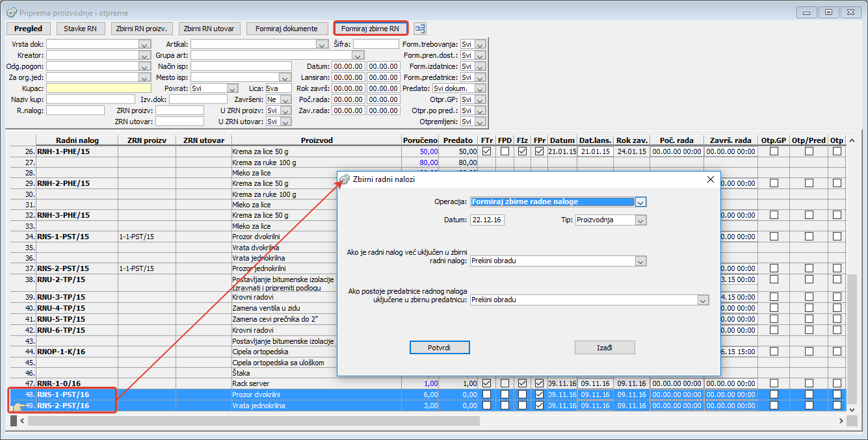Viewport: 868px width, 440px height.
Task: Click the Rack server product cell
Action: pos(317,383)
